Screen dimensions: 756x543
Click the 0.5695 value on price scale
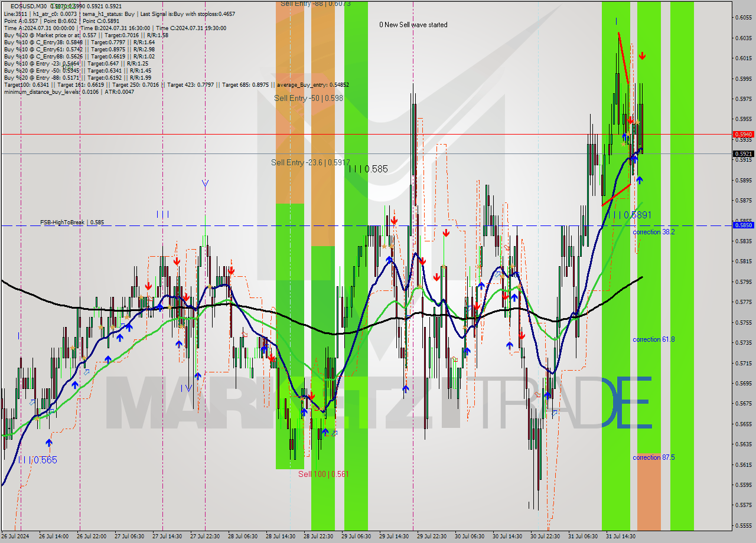click(x=743, y=383)
